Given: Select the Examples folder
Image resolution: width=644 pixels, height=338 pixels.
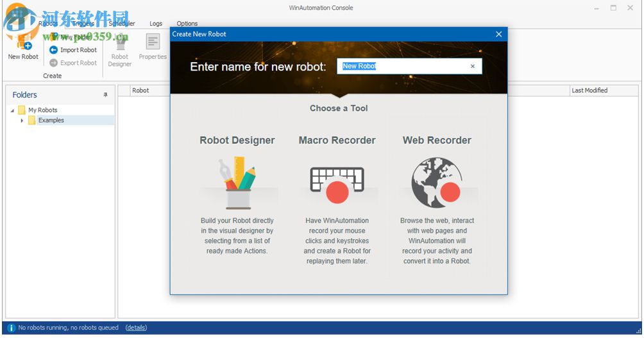Looking at the screenshot, I should click(x=51, y=121).
